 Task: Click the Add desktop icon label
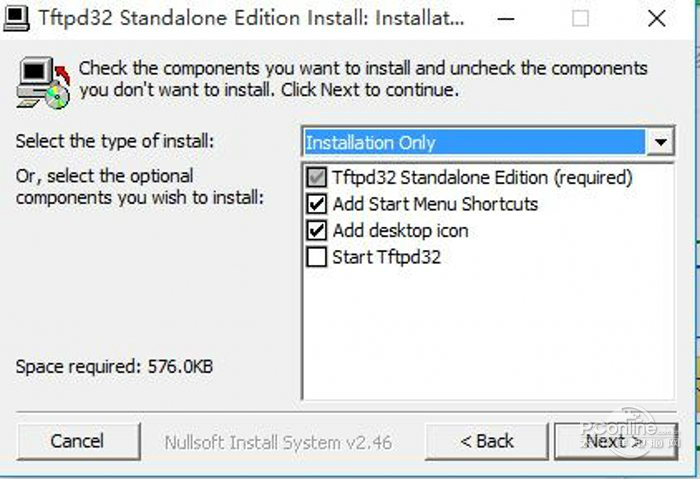[400, 230]
